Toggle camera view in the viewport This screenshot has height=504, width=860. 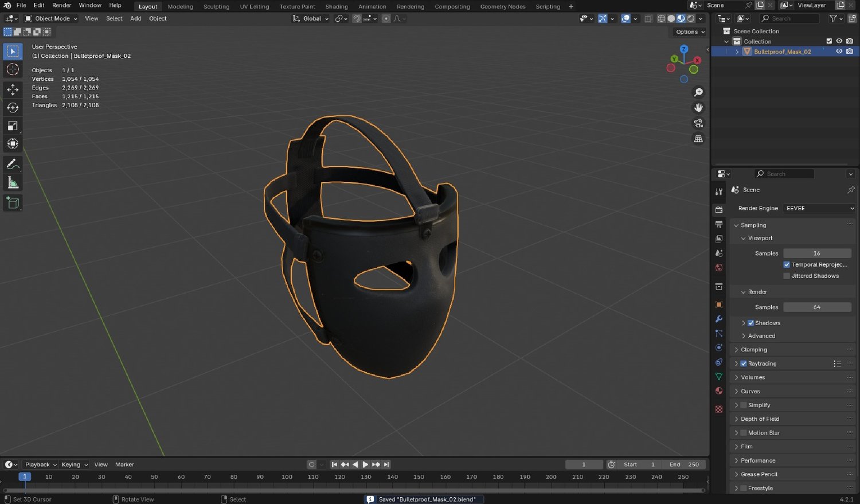pos(698,123)
